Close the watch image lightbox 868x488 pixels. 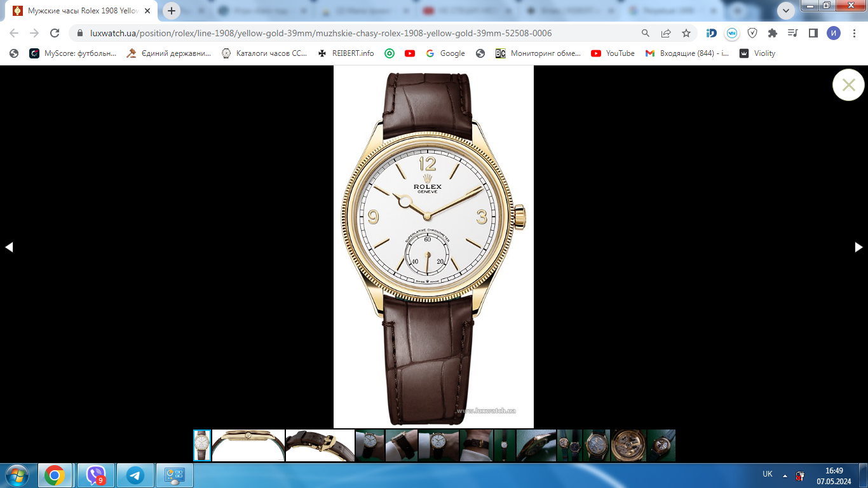848,85
